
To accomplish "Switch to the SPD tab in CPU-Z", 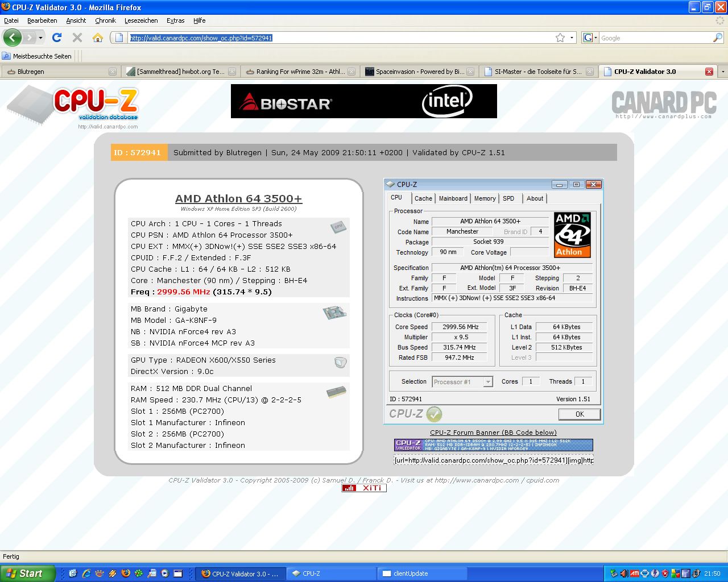I will click(x=508, y=198).
